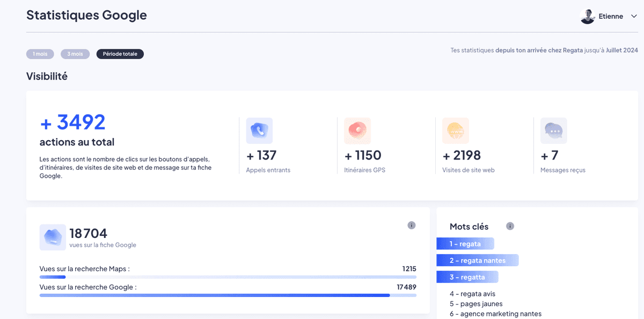Click the Google search views progress bar
Viewport: 644px width, 319px height.
tap(228, 295)
